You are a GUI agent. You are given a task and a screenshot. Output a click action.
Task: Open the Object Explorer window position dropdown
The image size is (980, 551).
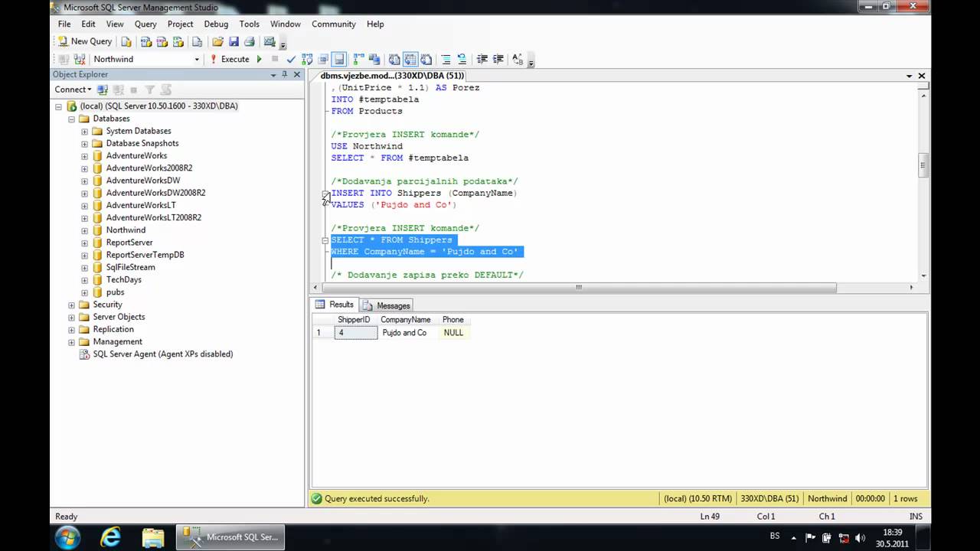(x=273, y=74)
